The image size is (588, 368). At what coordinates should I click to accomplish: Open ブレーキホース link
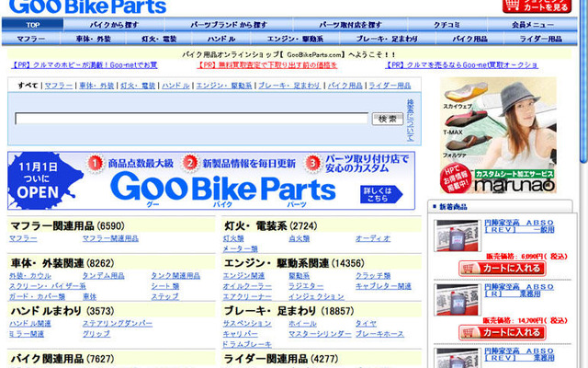(379, 334)
